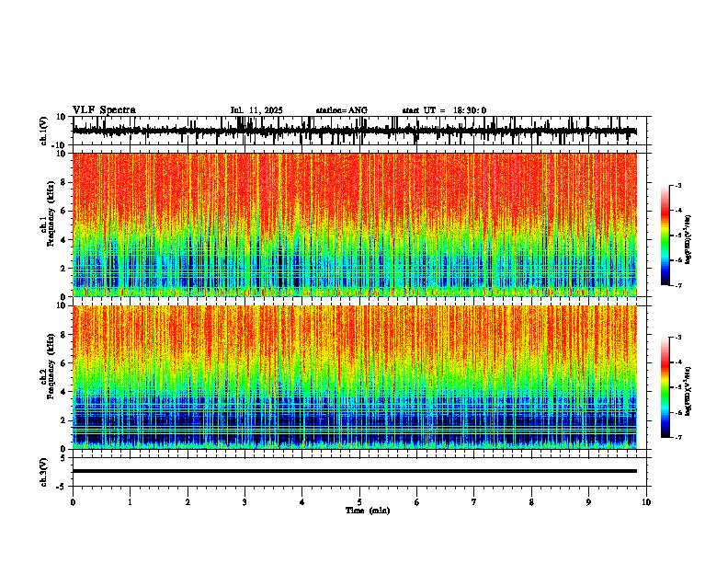Screen dimensions: 728x563
Task: Click the "6" minute tick on time axis
Action: click(x=417, y=502)
